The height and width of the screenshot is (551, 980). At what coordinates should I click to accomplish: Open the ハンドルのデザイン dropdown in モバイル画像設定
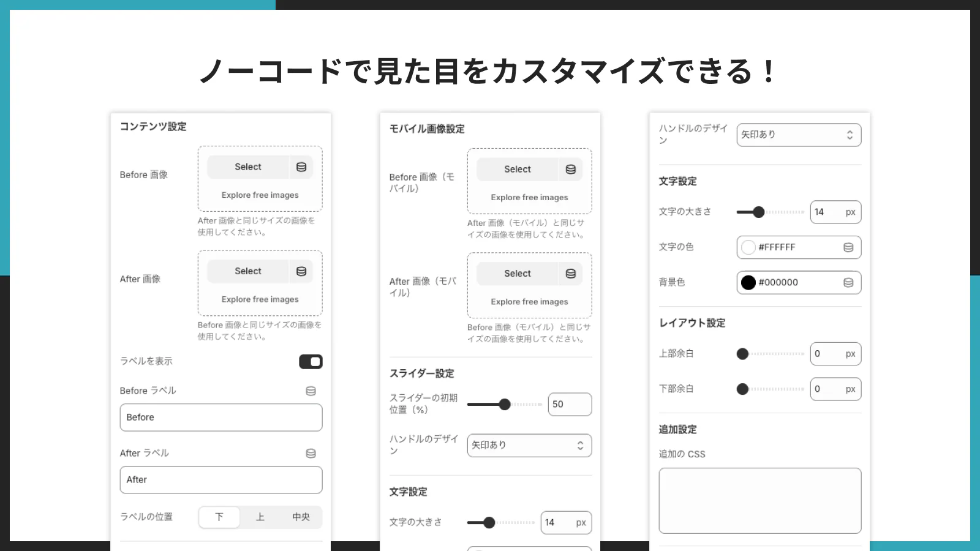529,445
